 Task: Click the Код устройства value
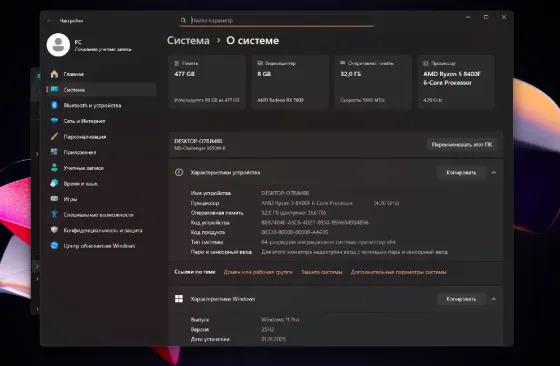[315, 222]
